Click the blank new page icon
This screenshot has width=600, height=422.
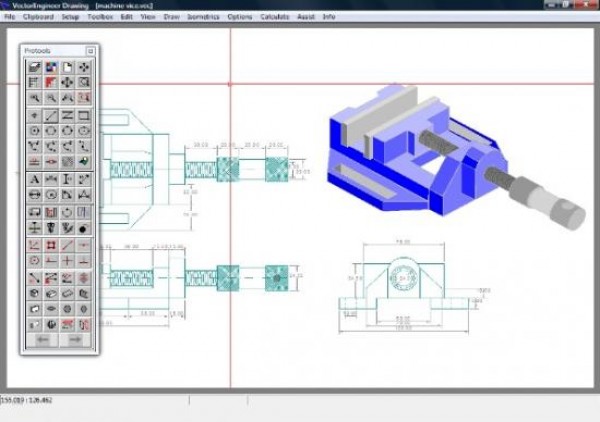coord(67,67)
